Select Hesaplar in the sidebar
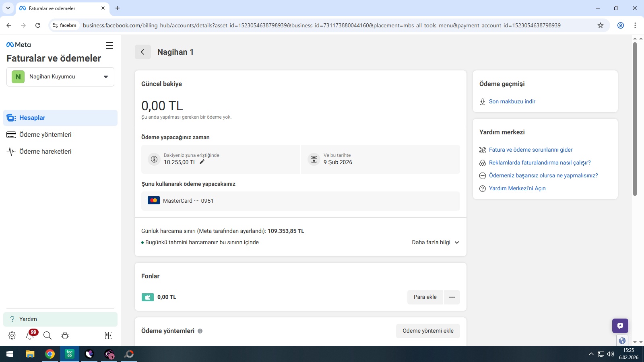644x362 pixels. (x=60, y=118)
